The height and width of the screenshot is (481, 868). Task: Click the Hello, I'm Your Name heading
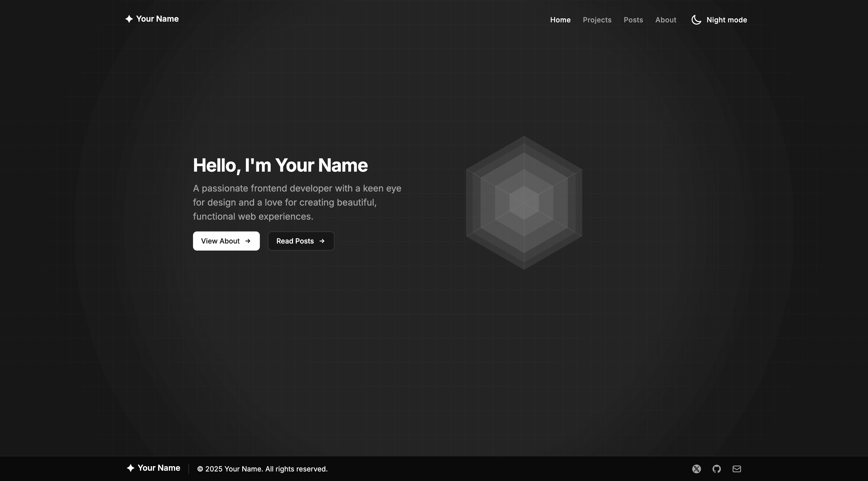(280, 165)
